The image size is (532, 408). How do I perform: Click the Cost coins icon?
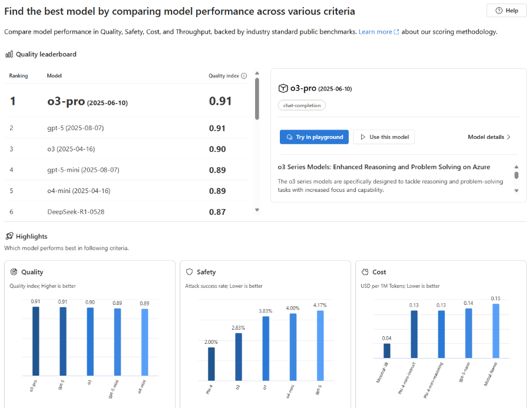coord(365,272)
